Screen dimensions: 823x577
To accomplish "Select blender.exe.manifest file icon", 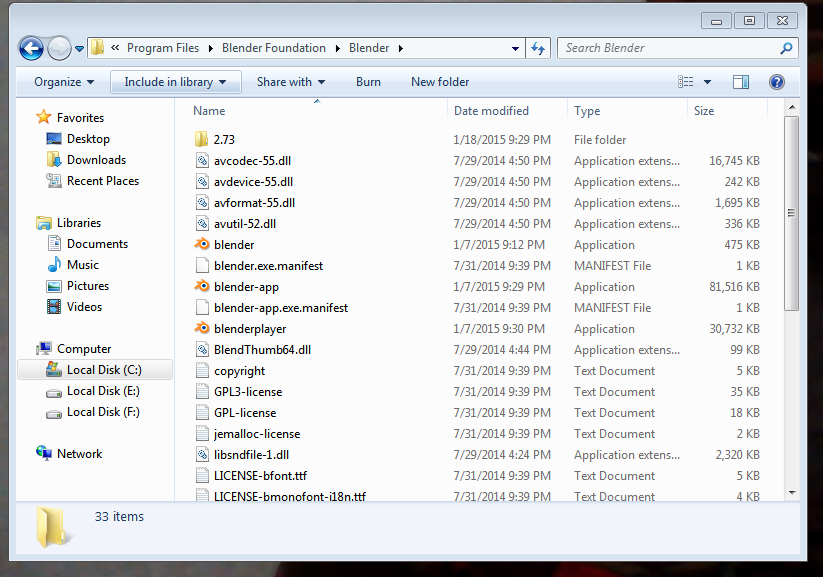I will [202, 265].
